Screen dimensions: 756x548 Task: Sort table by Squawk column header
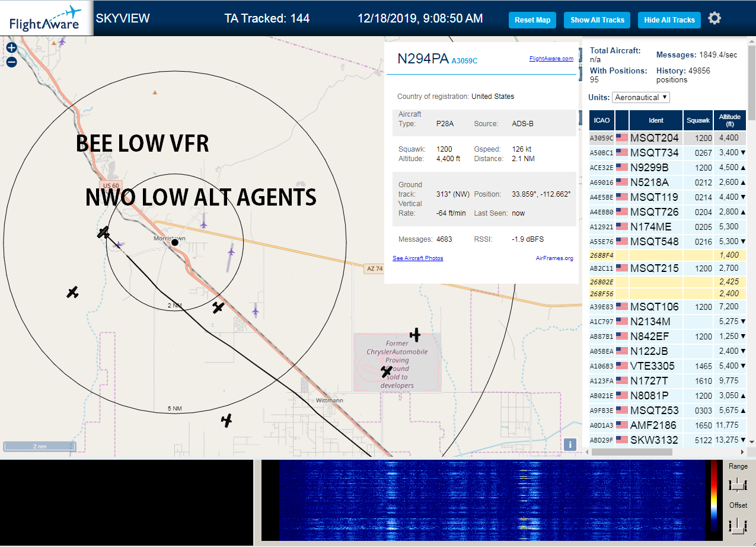click(x=698, y=120)
